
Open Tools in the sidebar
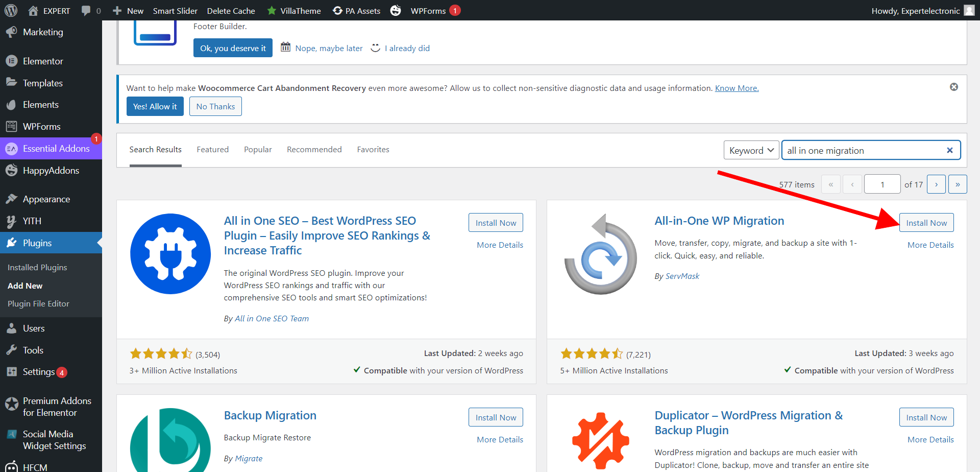[x=51, y=350]
